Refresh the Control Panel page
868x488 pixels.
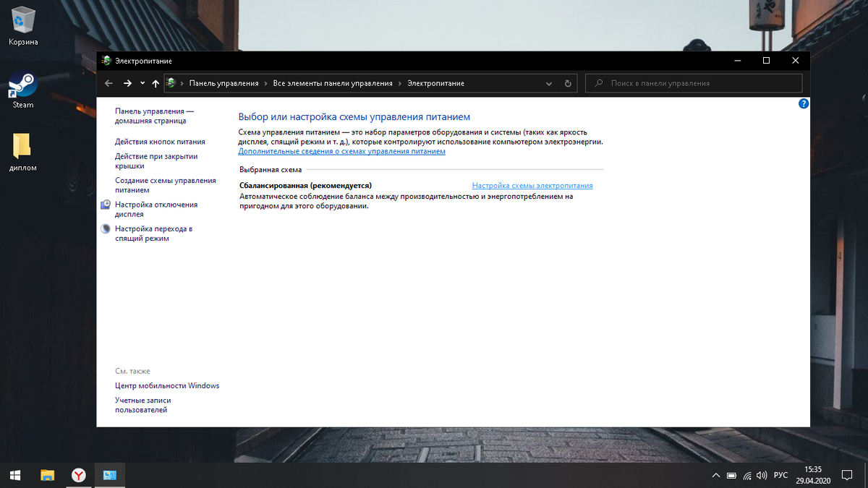(x=568, y=83)
